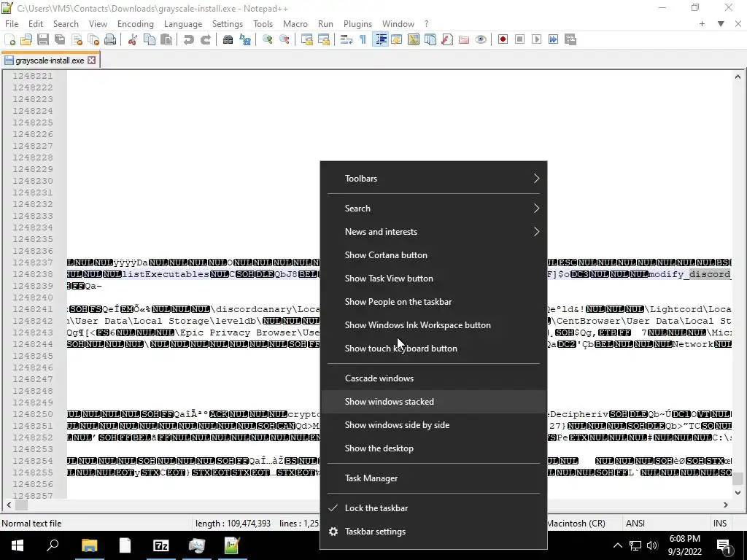Open Find with the binoculars icon

pyautogui.click(x=228, y=39)
